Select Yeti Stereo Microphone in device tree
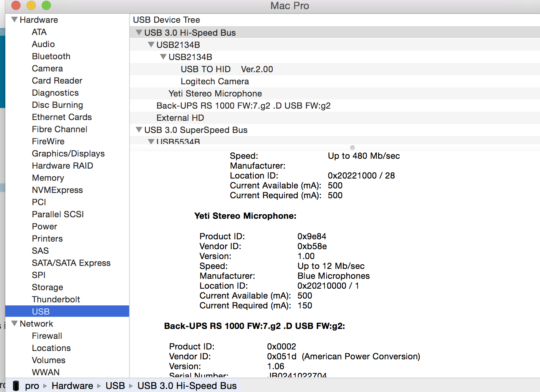The height and width of the screenshot is (392, 540). point(215,93)
